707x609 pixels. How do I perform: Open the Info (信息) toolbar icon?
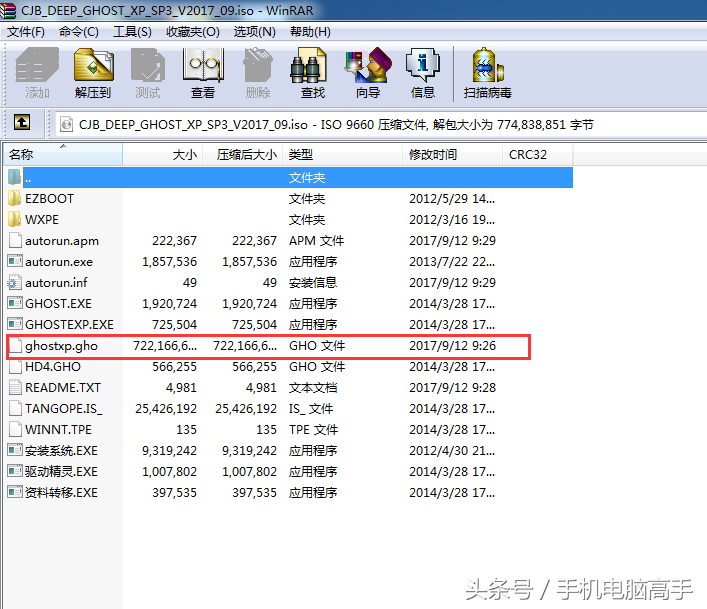point(423,73)
